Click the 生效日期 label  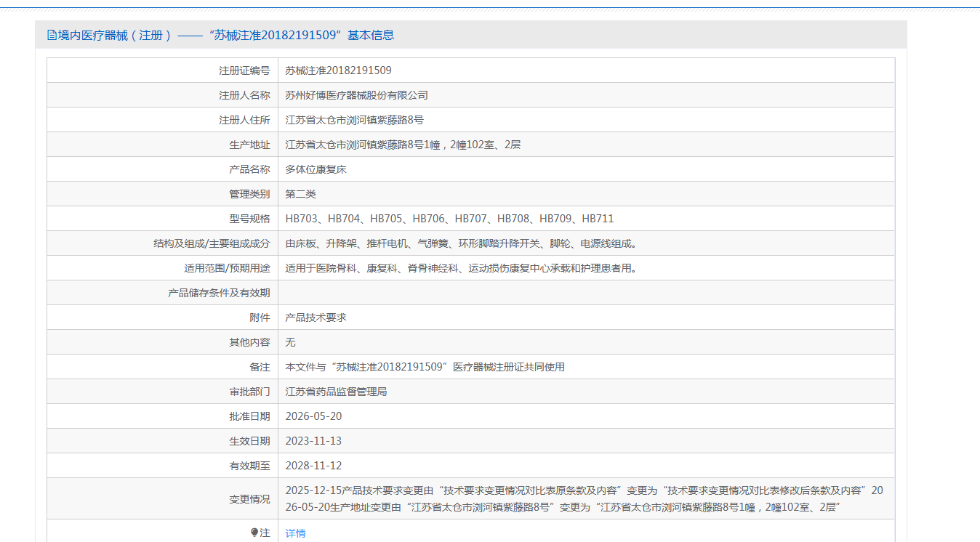[x=250, y=441]
